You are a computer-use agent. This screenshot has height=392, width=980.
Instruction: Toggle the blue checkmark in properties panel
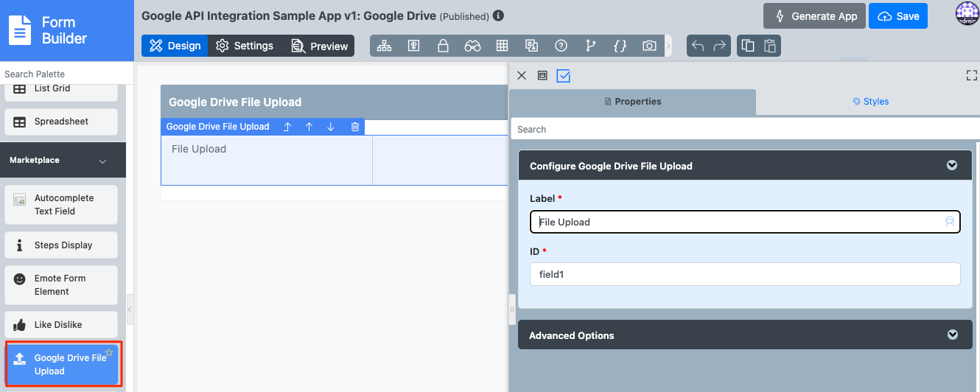(564, 75)
